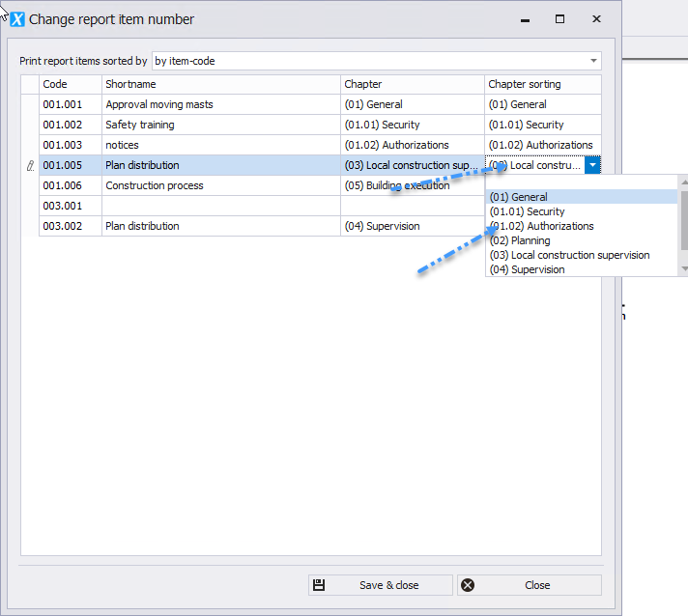Click the dropdown list scroll down arrow
688x616 pixels.
click(x=684, y=268)
